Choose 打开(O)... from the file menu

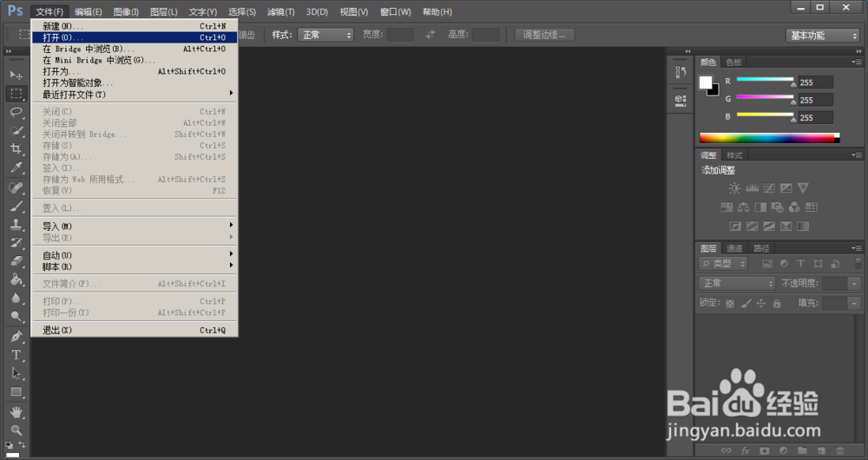134,37
